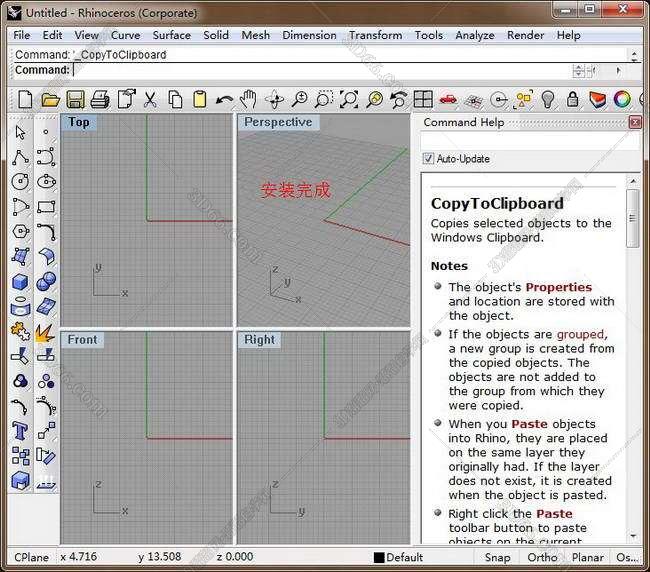Open the Render menu
The width and height of the screenshot is (650, 572).
[x=525, y=35]
